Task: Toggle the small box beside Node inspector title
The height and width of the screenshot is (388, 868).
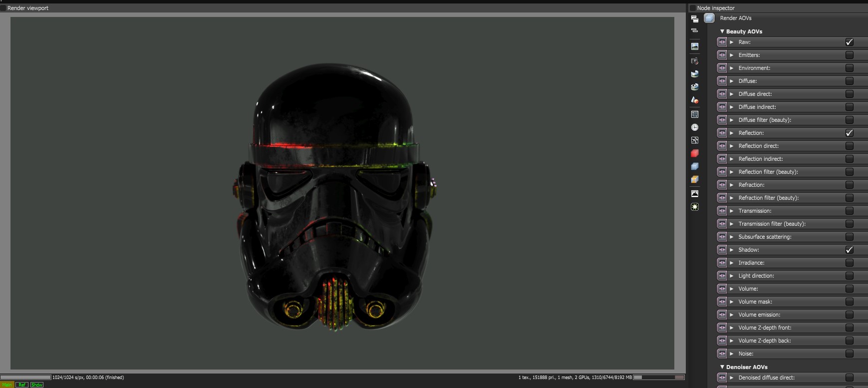Action: coord(692,8)
